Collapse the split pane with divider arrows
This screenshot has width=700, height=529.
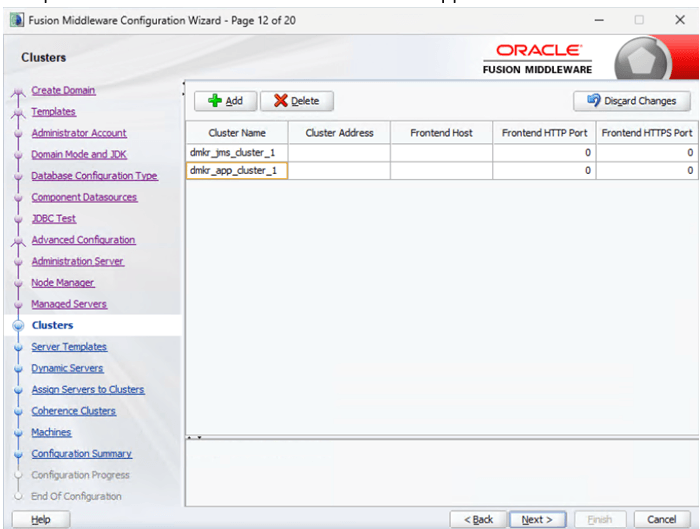(194, 437)
